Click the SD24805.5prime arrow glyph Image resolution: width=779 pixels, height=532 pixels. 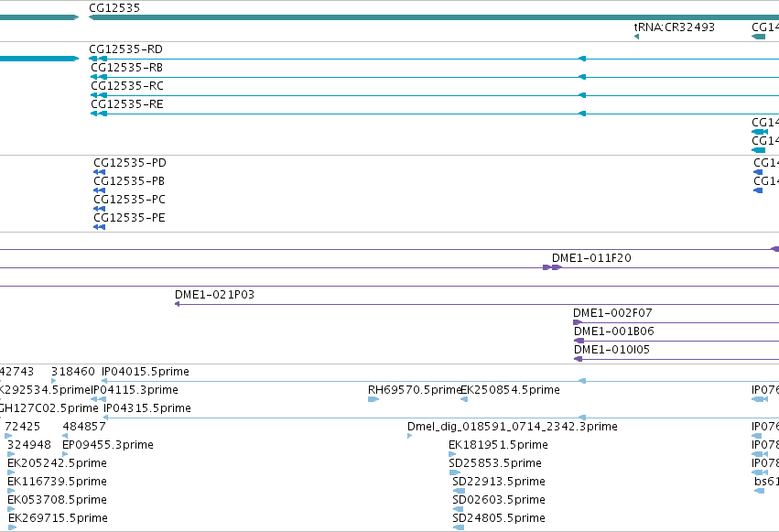(459, 528)
